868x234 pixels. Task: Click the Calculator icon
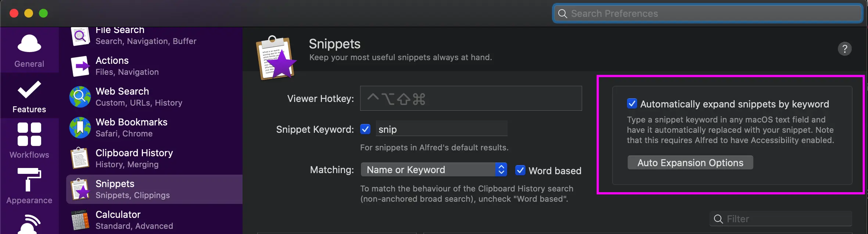coord(80,220)
